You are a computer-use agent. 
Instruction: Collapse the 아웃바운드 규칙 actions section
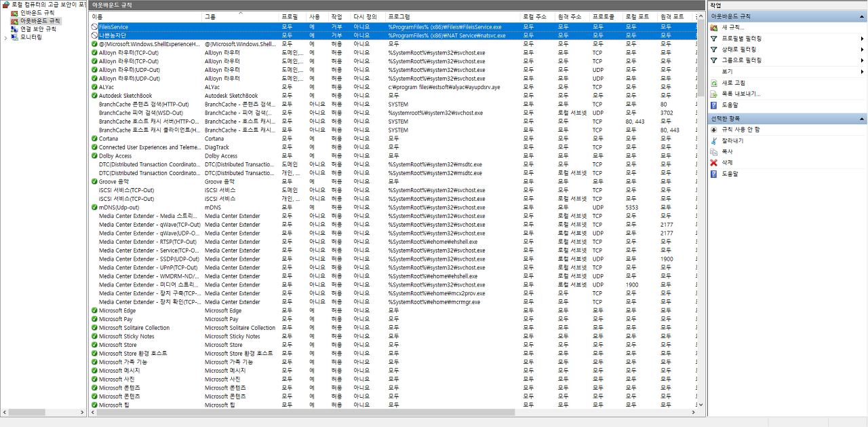(x=862, y=16)
